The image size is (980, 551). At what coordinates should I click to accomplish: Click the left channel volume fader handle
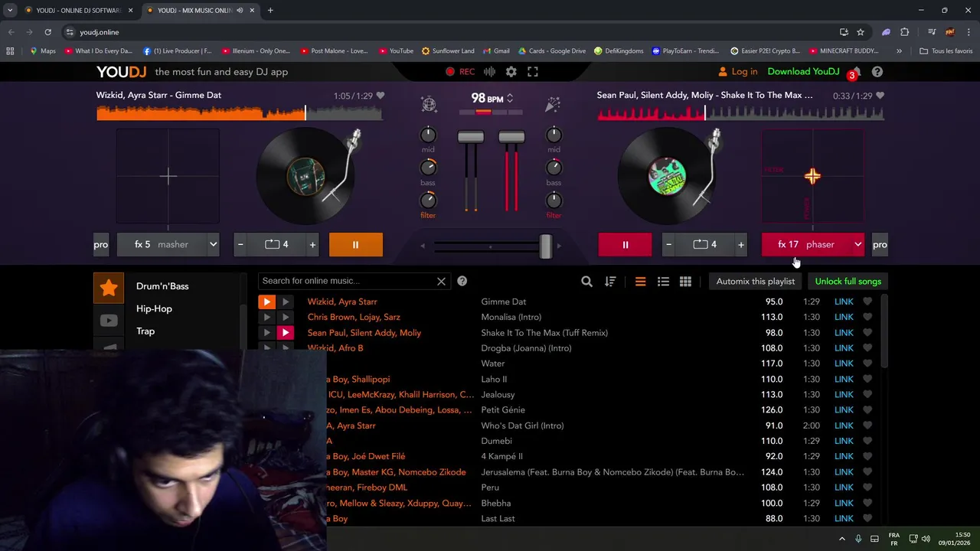click(471, 137)
